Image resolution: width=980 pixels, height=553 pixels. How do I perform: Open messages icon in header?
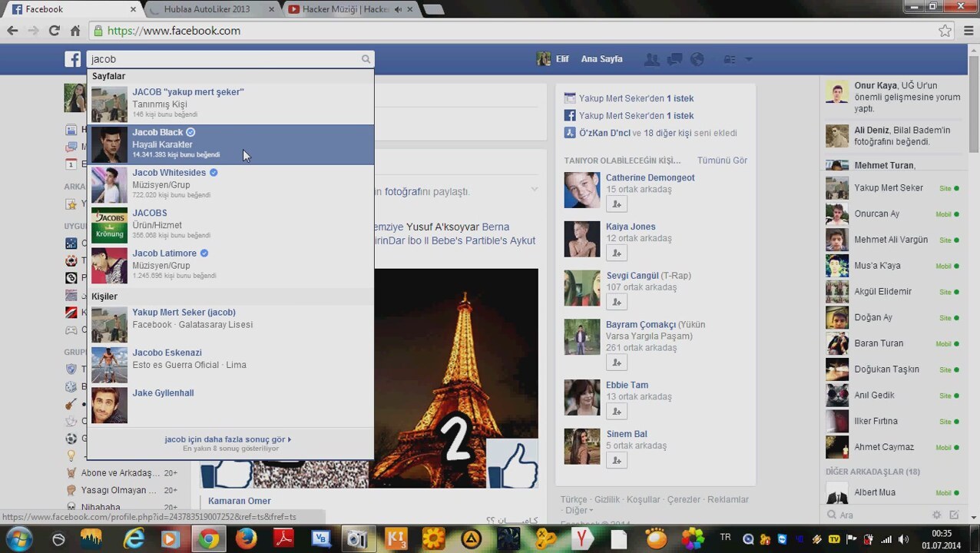click(x=675, y=59)
